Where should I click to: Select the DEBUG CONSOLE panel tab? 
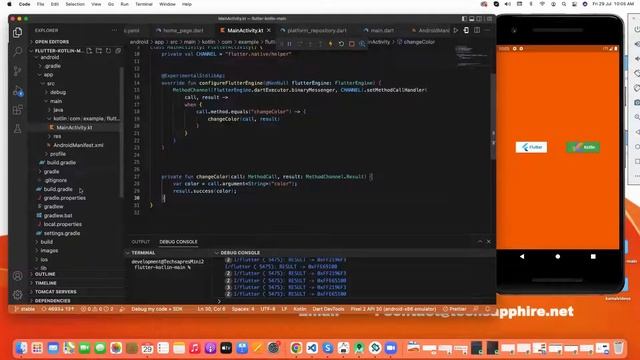[x=178, y=242]
